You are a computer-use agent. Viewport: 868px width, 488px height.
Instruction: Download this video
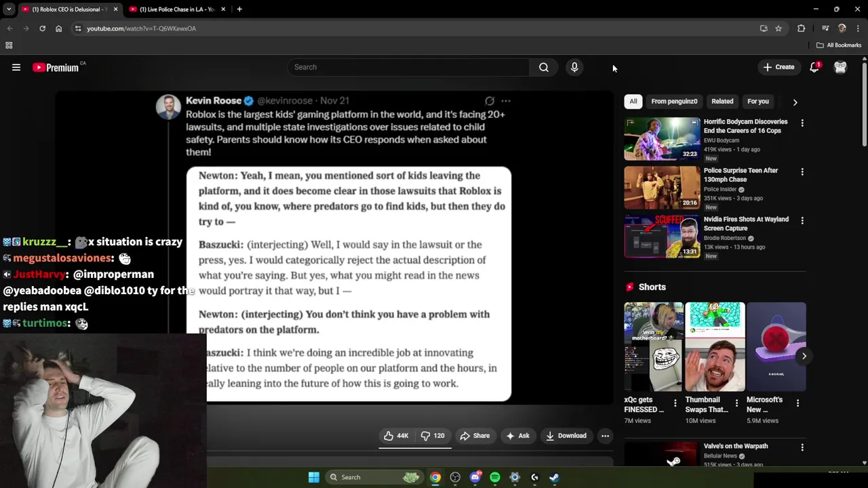click(566, 436)
